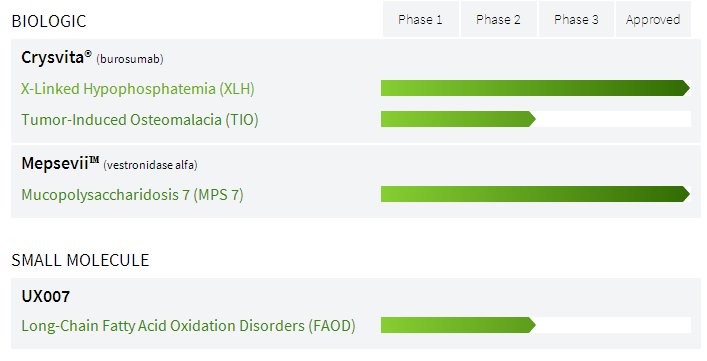Open Mucopolysaccharidosis 7 (MPS 7) link

133,195
